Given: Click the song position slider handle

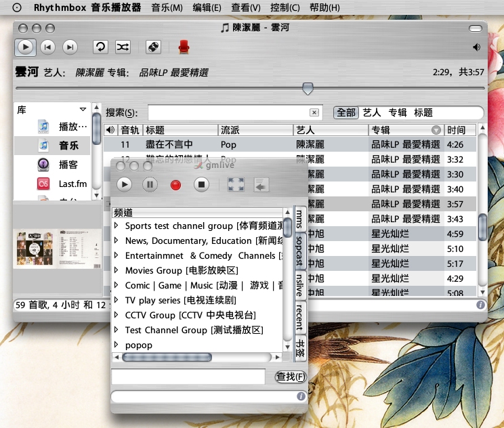Looking at the screenshot, I should pos(308,88).
